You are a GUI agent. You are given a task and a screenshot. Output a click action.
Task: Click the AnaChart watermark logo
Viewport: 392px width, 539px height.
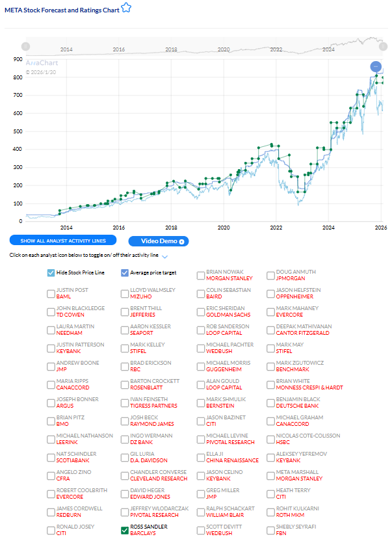point(40,63)
